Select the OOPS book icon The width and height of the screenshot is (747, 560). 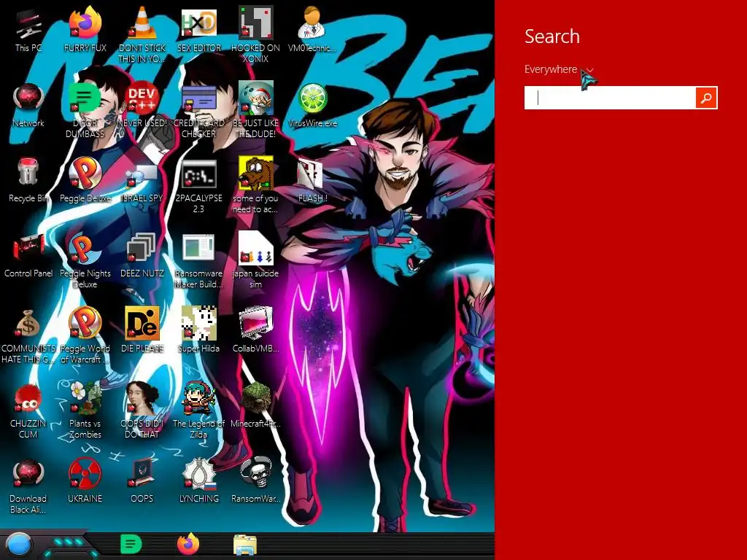click(x=142, y=472)
